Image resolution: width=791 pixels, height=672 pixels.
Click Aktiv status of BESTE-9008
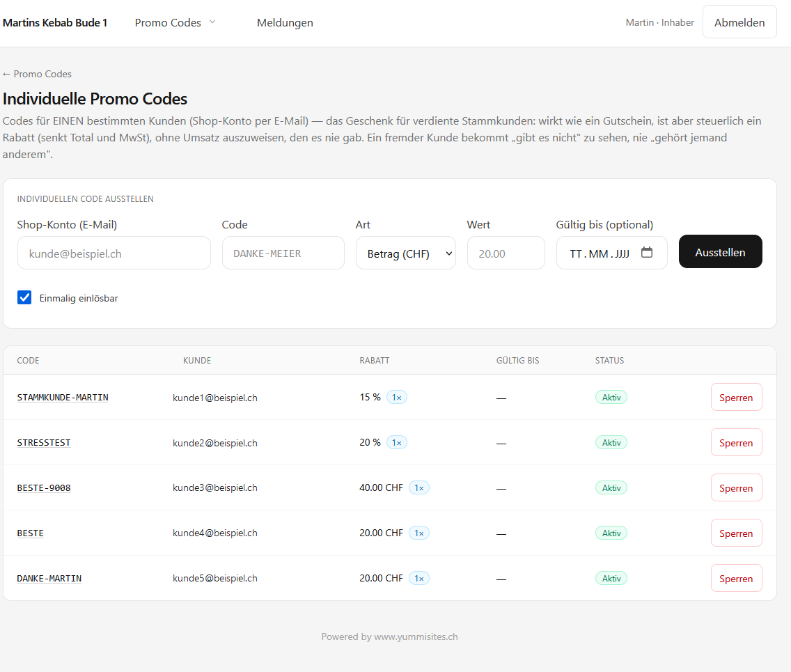611,488
